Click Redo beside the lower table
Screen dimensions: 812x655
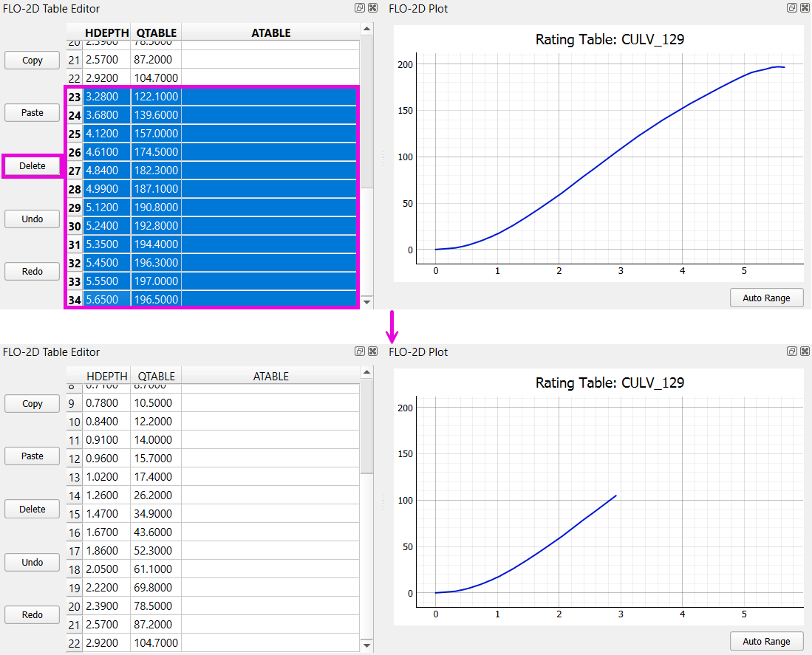(33, 614)
